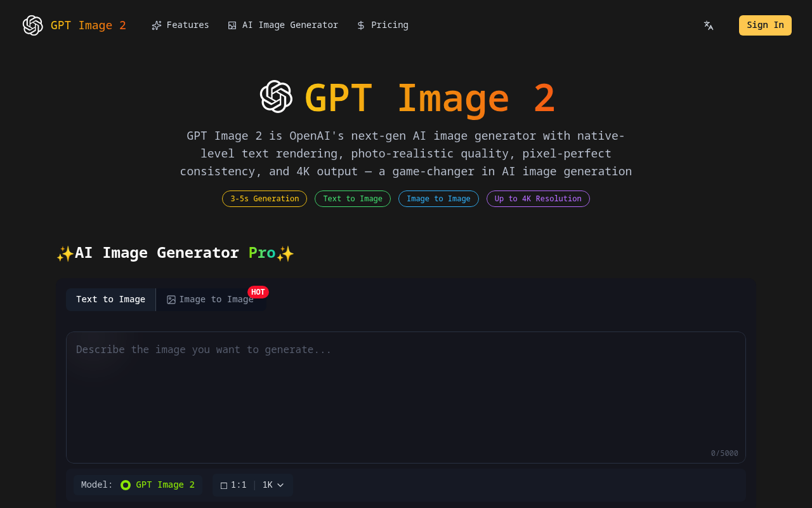
Task: Click the 3-5s Generation badge
Action: pyautogui.click(x=264, y=199)
